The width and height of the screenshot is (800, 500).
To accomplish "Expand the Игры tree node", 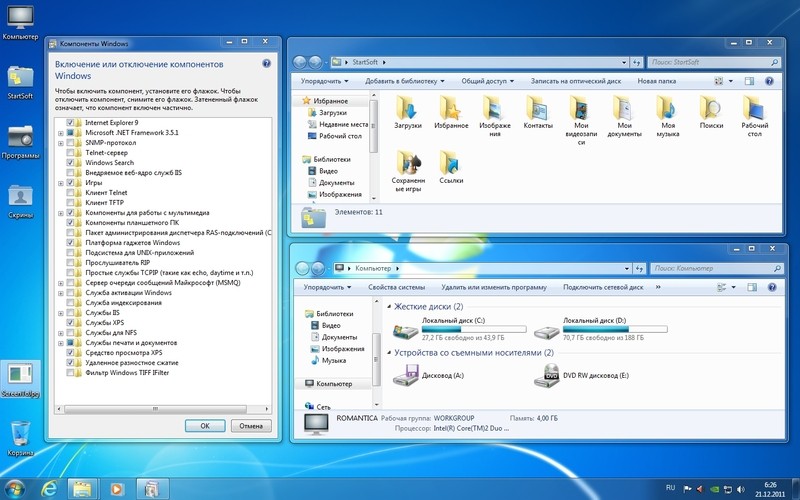I will pos(61,183).
